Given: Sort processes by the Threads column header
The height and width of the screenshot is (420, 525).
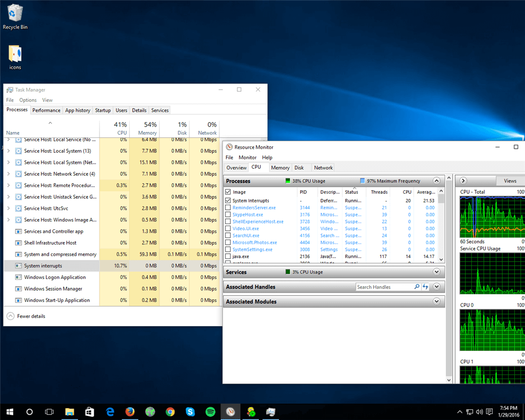Looking at the screenshot, I should click(x=379, y=192).
